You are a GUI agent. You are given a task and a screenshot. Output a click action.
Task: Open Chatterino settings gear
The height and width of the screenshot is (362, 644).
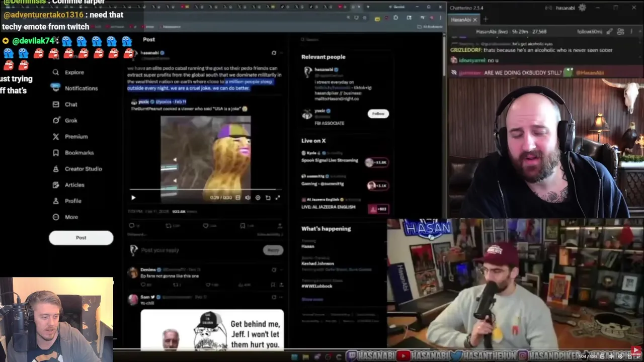click(582, 8)
